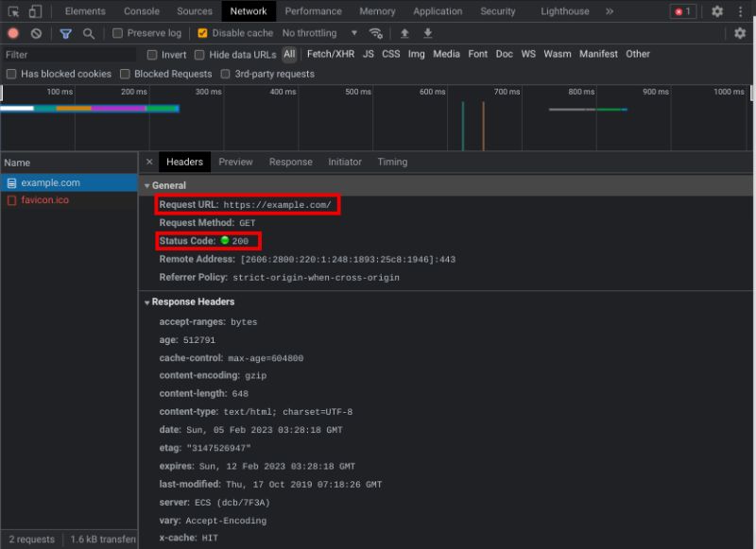Open DevTools settings gear
756x549 pixels.
pos(715,11)
